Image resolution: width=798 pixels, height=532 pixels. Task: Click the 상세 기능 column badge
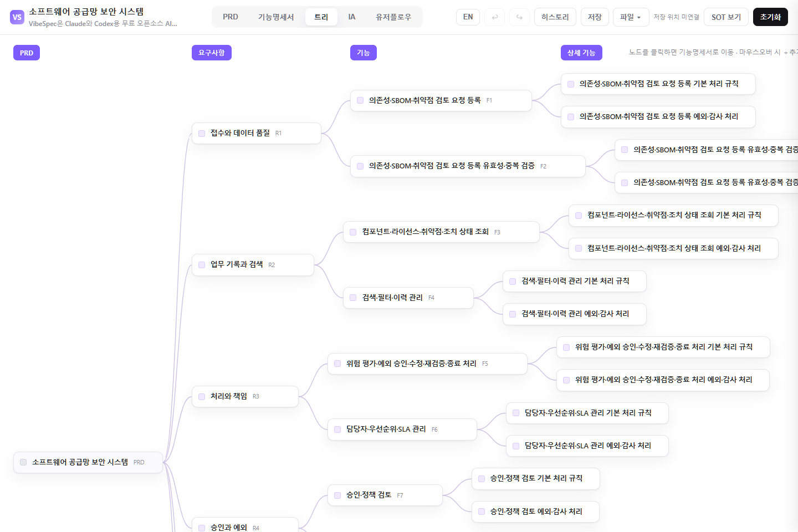[581, 53]
